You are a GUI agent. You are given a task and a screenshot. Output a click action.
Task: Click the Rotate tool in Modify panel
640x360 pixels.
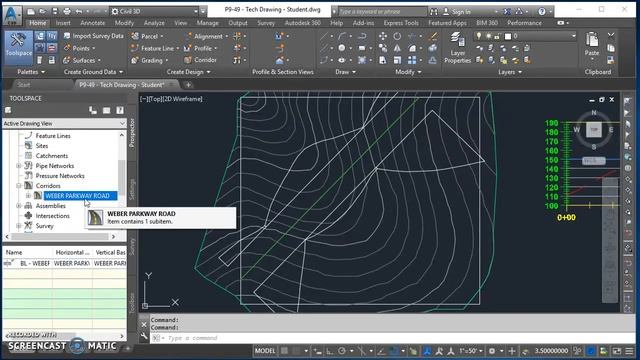click(397, 36)
